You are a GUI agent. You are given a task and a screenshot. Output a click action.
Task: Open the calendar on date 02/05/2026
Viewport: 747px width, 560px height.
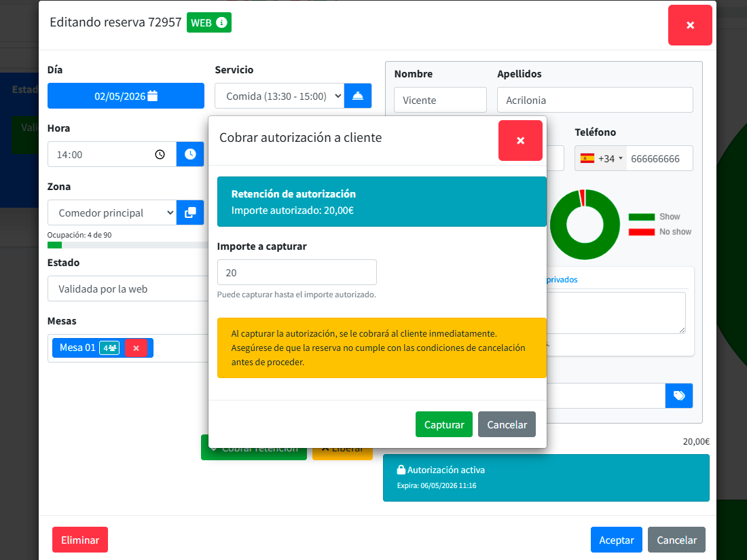click(126, 96)
